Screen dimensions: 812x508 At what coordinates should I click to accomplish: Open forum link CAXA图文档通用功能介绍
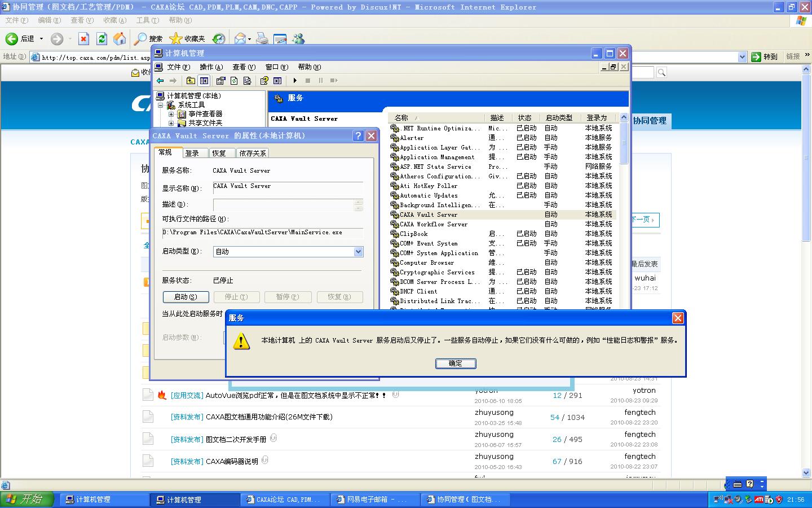point(269,417)
